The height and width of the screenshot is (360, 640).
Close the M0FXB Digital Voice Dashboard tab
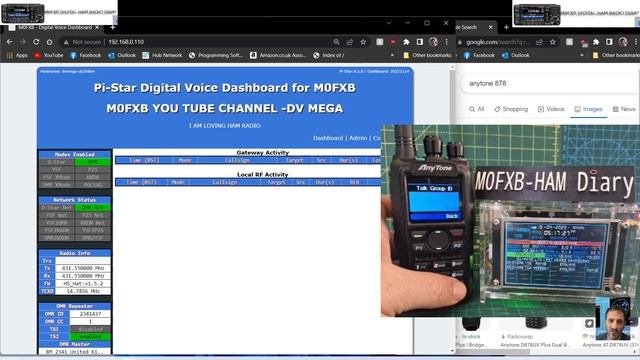tap(97, 27)
